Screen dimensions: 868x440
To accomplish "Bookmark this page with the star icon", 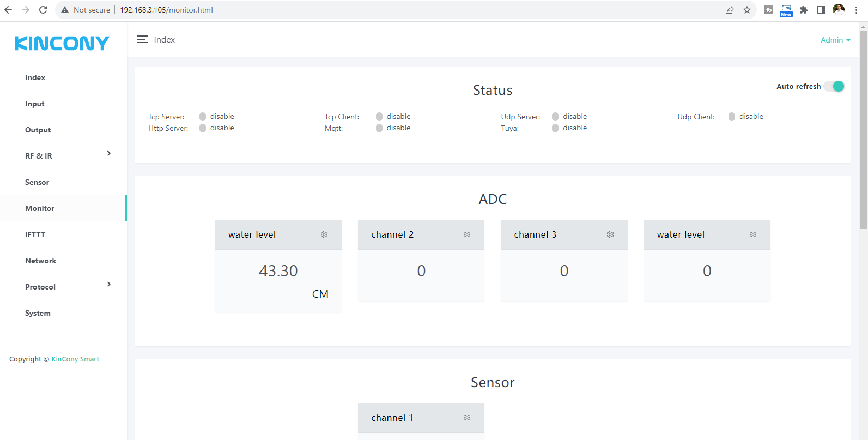I will [747, 10].
